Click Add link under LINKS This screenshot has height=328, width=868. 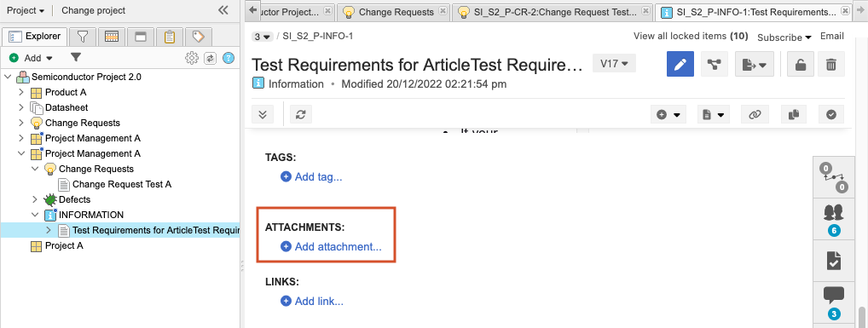[x=312, y=302]
